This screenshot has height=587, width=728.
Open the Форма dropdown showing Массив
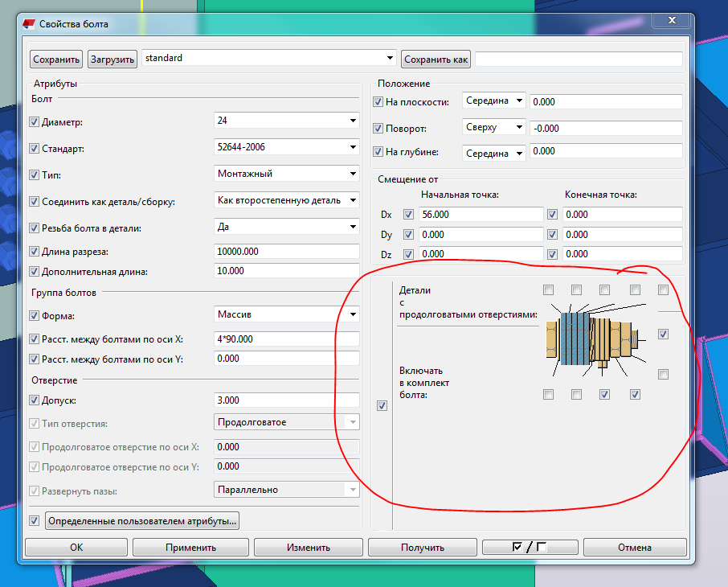click(x=353, y=314)
